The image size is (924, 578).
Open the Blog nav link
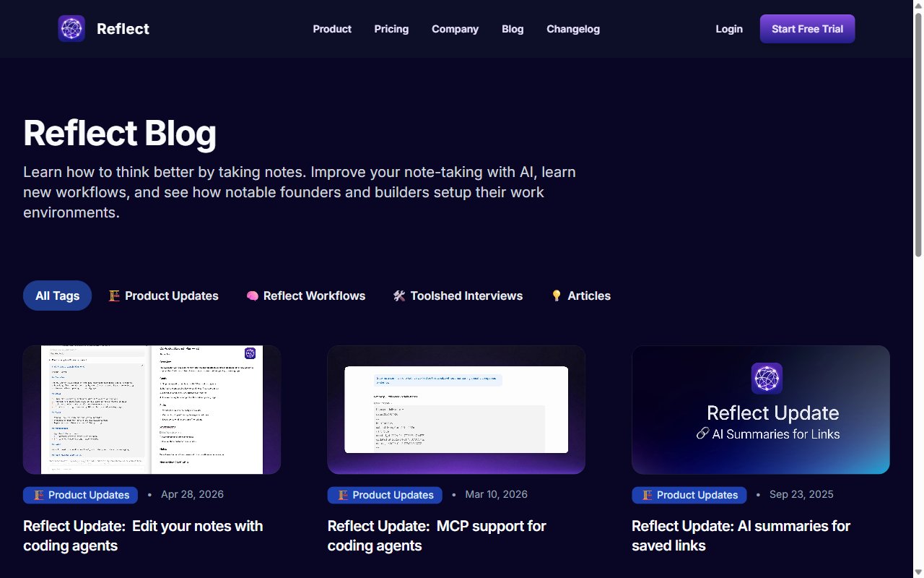[x=513, y=29]
